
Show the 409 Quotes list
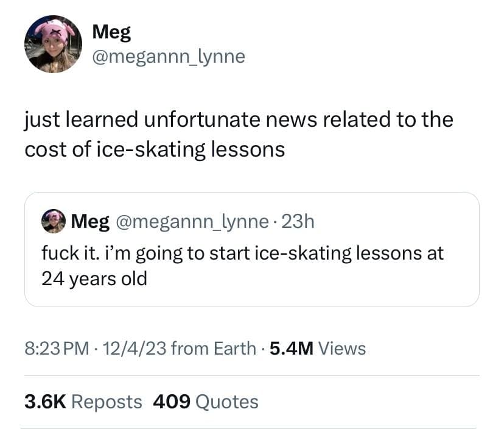click(x=206, y=402)
